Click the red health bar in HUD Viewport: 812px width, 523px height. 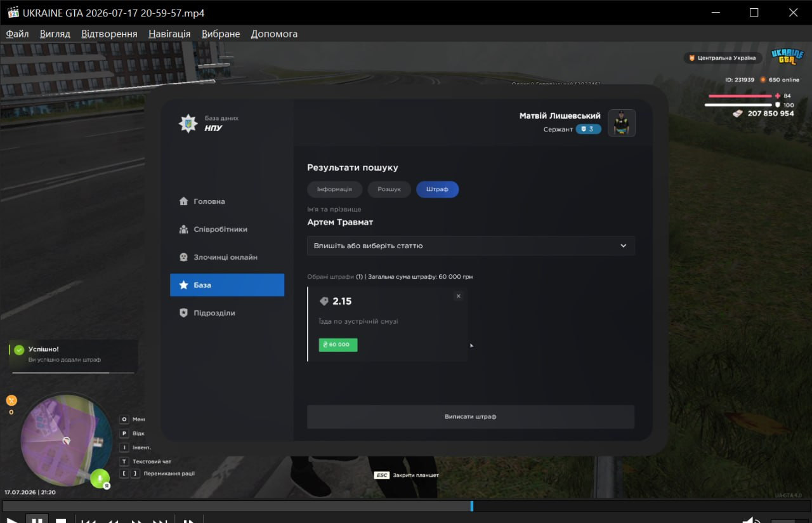point(740,96)
